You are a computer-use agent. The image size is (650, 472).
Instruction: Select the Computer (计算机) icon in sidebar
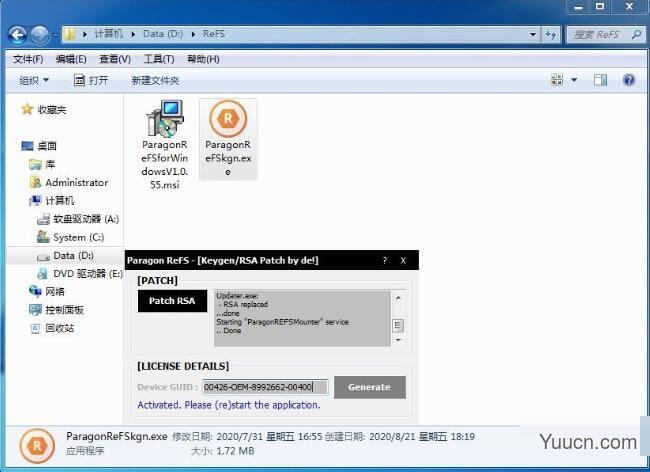[35, 201]
